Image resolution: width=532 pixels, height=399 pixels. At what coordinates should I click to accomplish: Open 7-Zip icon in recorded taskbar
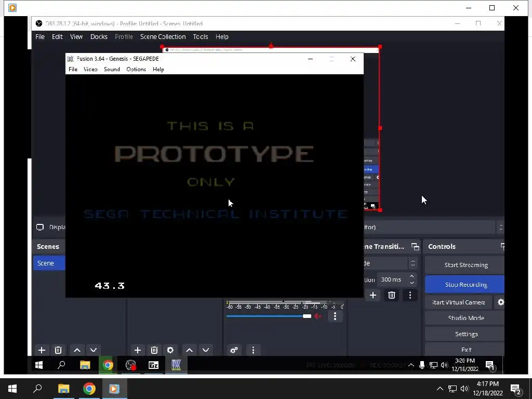pyautogui.click(x=153, y=365)
